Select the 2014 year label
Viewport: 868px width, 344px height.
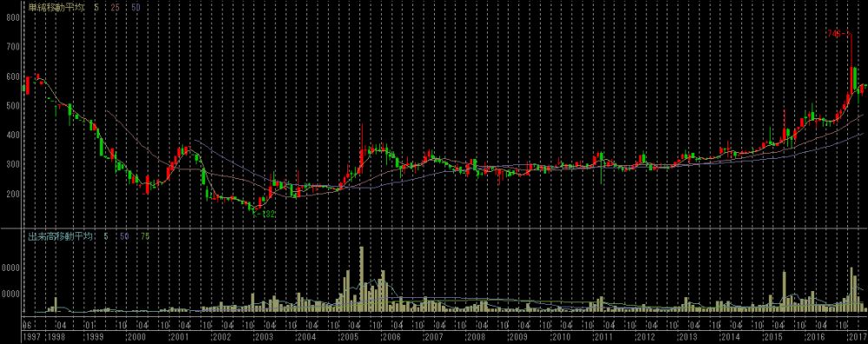point(730,337)
